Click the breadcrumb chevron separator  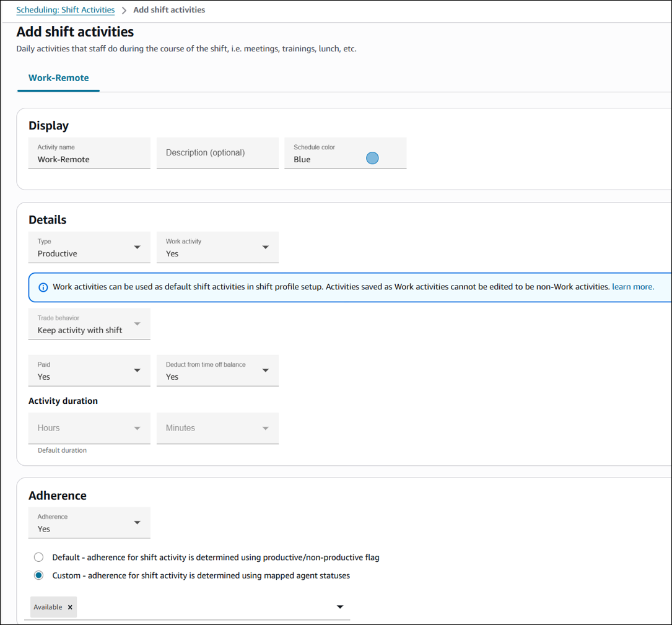tap(124, 11)
